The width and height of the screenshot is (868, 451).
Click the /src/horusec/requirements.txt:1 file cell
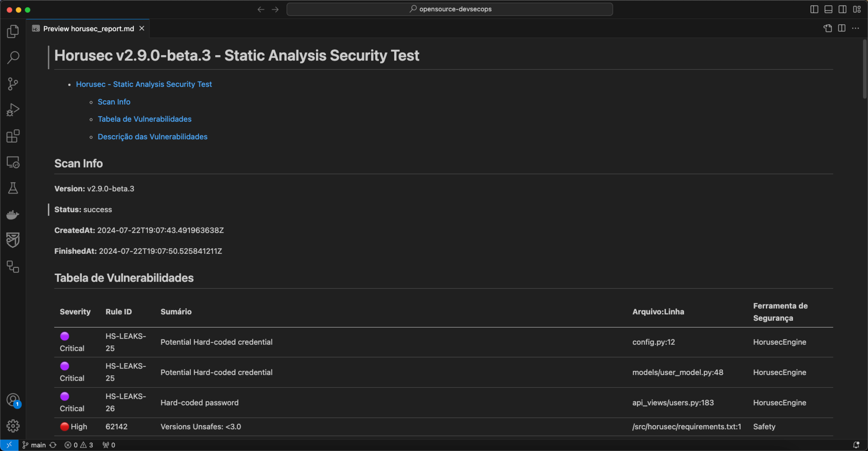point(687,427)
